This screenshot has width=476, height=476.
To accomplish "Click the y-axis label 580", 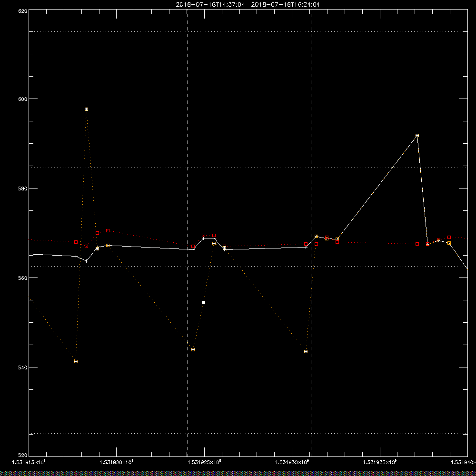I will (x=23, y=188).
